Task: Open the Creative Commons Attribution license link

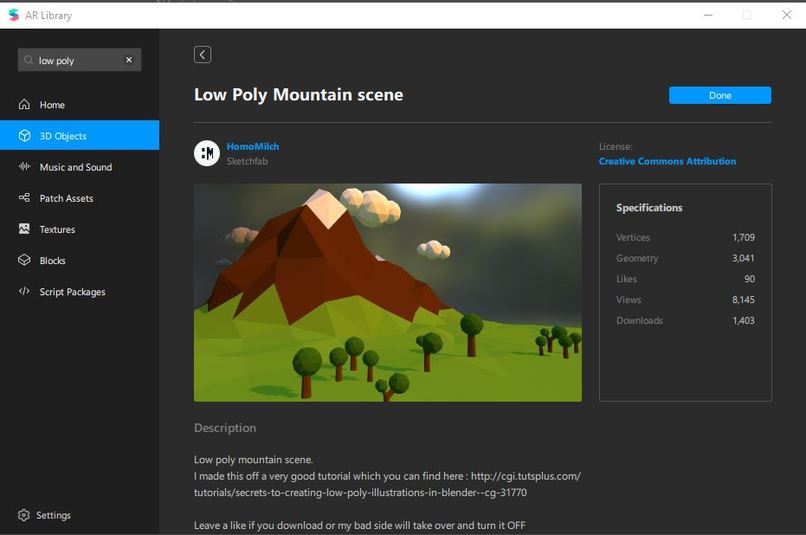Action: coord(667,161)
